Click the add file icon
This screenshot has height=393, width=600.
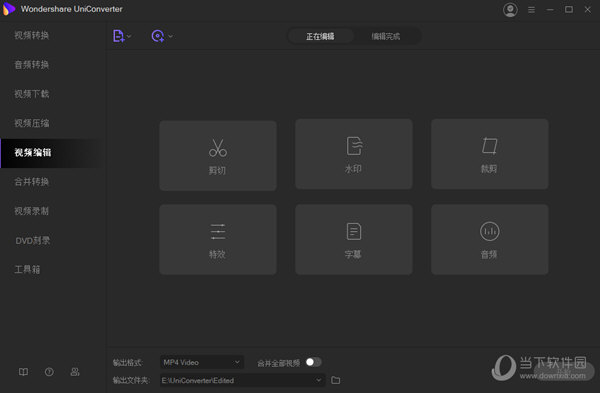pos(118,36)
